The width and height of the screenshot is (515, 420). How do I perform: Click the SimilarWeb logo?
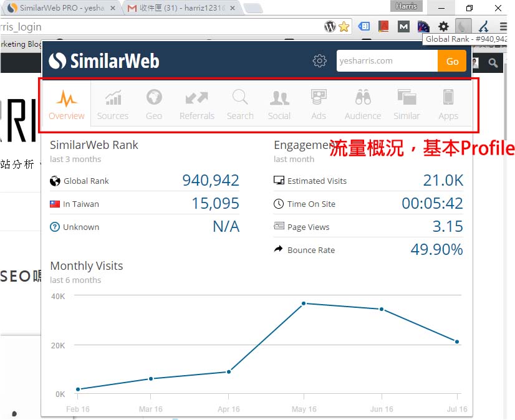tap(104, 60)
